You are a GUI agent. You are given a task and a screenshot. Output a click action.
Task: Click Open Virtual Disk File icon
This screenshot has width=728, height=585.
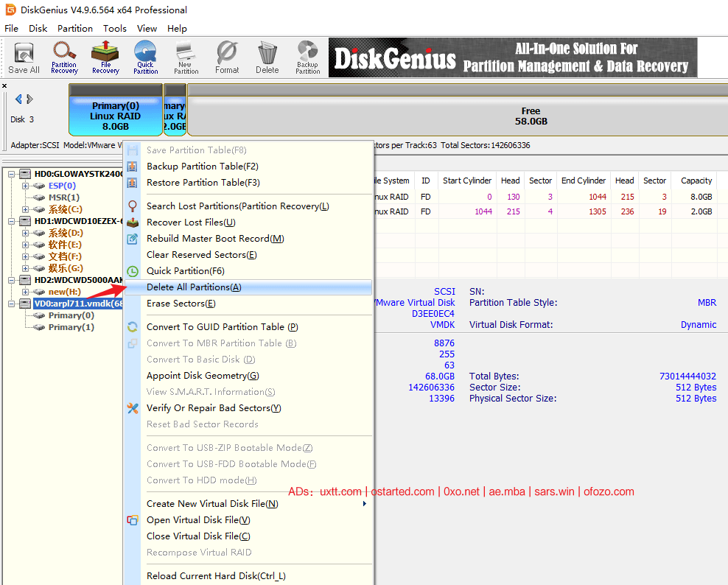click(x=133, y=520)
